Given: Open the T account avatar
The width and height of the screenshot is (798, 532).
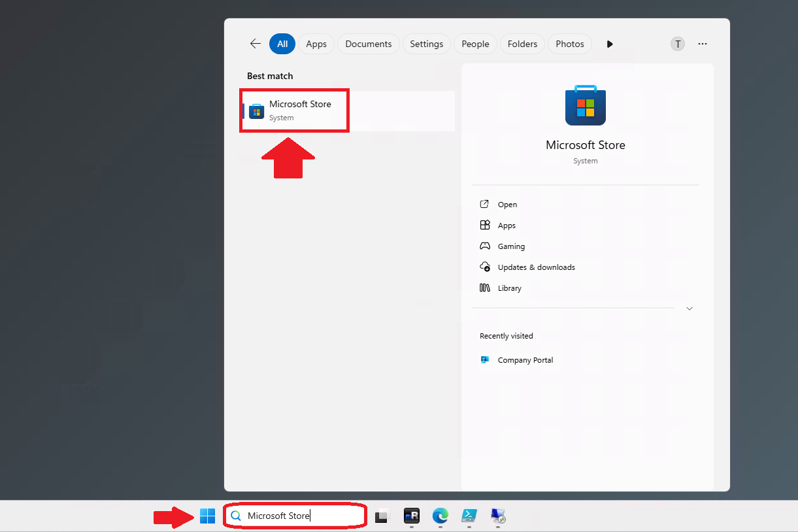Looking at the screenshot, I should point(678,44).
